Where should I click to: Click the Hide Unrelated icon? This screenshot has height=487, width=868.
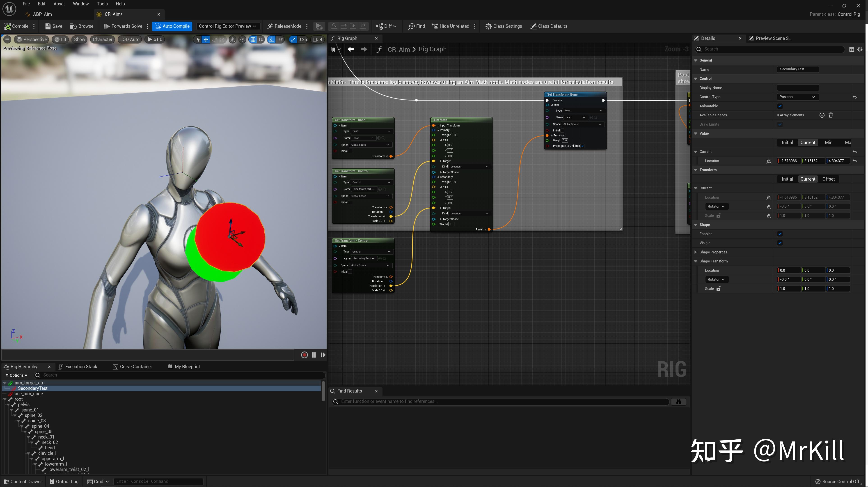click(x=435, y=26)
